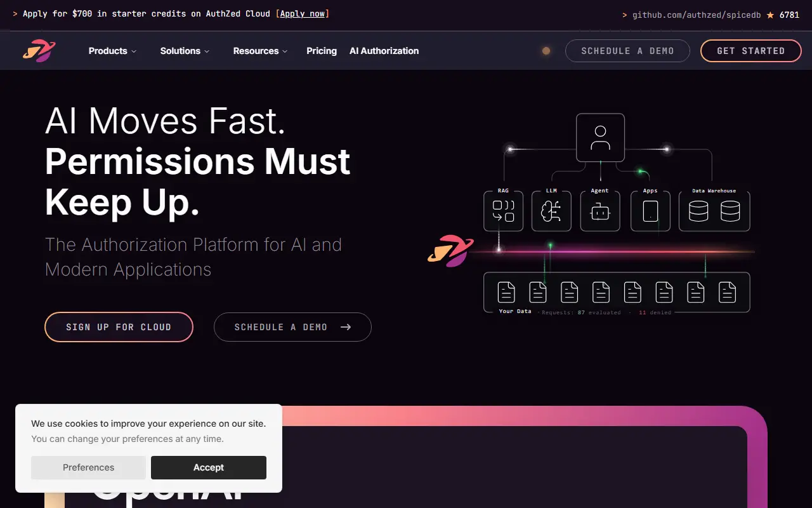Click the "Your Data" label in the diagram
Viewport: 812px width, 508px height.
click(515, 311)
